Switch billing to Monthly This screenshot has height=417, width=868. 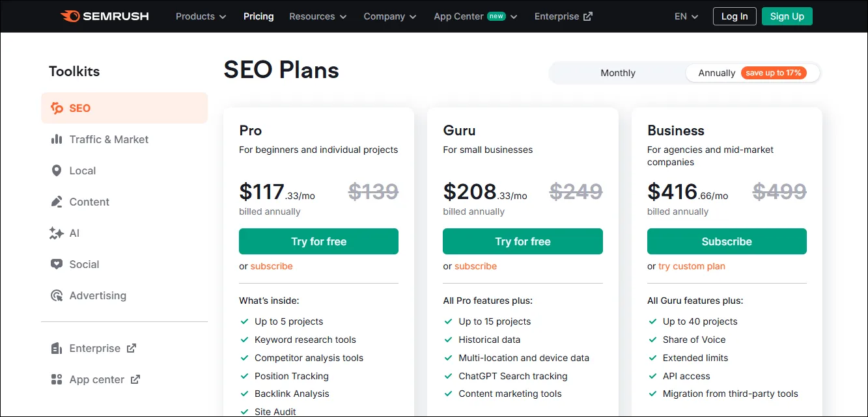coord(617,73)
